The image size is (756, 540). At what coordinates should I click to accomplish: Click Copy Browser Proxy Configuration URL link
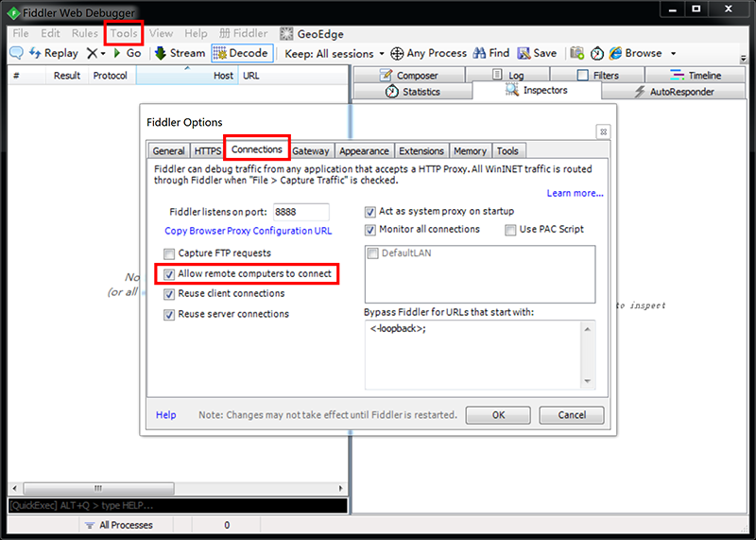pos(249,231)
